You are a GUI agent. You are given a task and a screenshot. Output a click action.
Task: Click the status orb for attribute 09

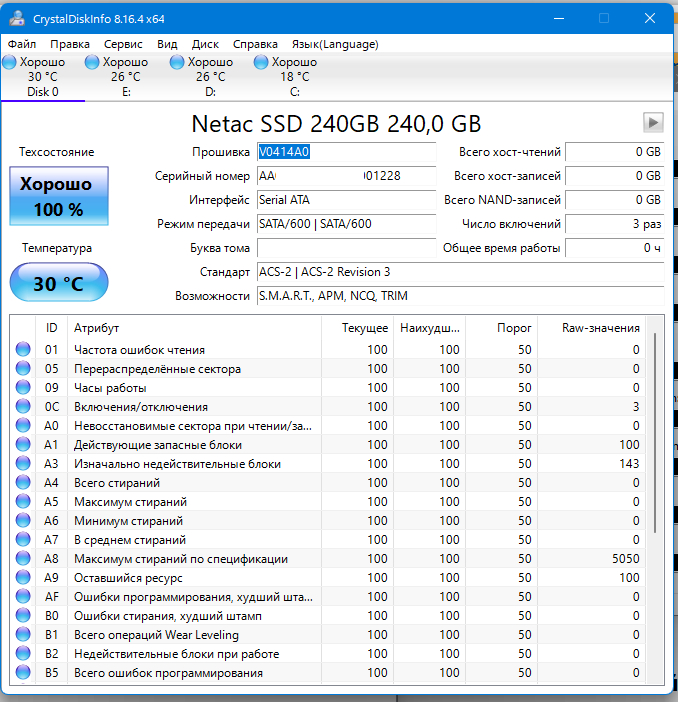(x=23, y=387)
